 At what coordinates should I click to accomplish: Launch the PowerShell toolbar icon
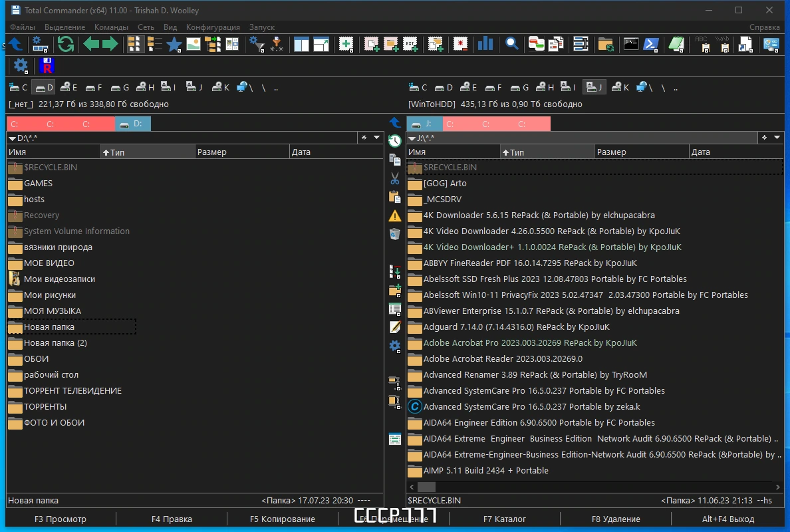[x=651, y=45]
